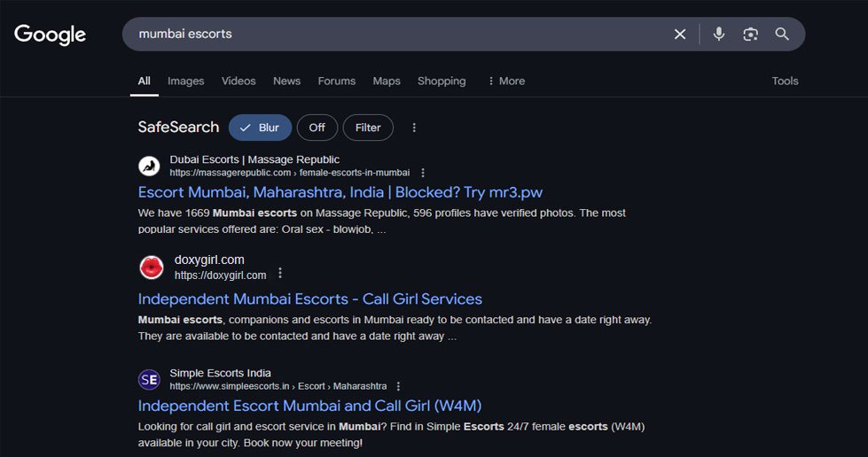Click the massagerepublic.com URL text

290,173
